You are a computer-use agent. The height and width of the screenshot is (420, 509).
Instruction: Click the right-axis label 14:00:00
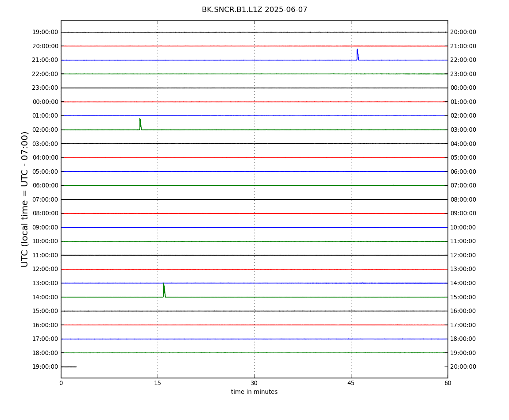463,283
